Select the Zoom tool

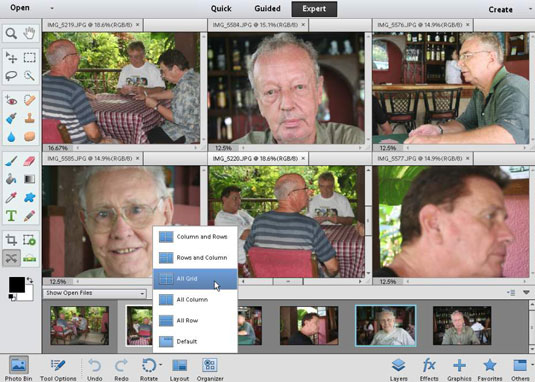[11, 33]
